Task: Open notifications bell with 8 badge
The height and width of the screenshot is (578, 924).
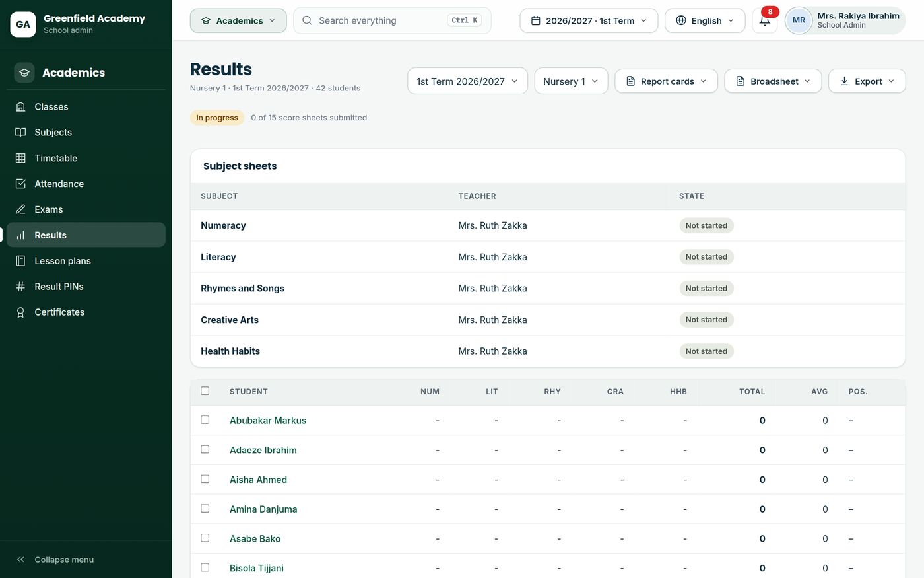Action: [x=765, y=20]
